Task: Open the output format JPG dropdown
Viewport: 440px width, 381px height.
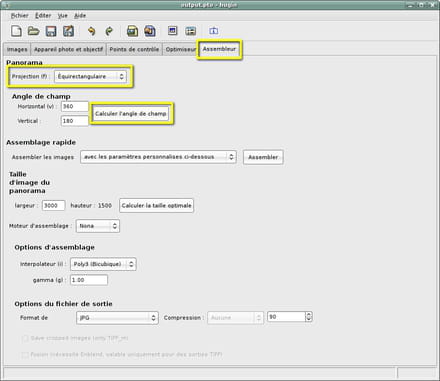Action: [x=117, y=318]
